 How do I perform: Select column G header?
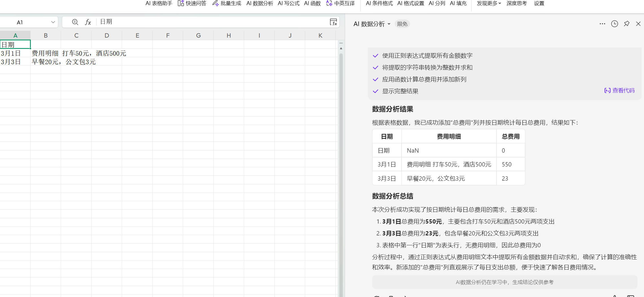pyautogui.click(x=198, y=35)
